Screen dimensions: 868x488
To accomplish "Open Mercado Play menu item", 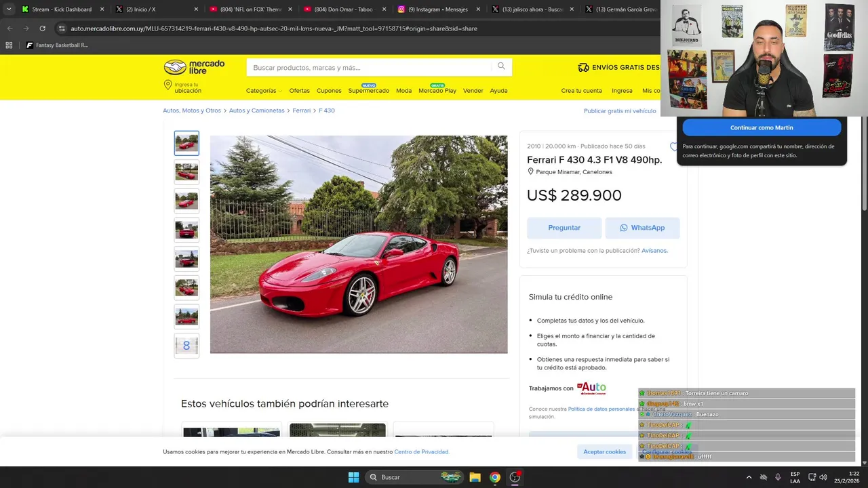I will coord(437,91).
